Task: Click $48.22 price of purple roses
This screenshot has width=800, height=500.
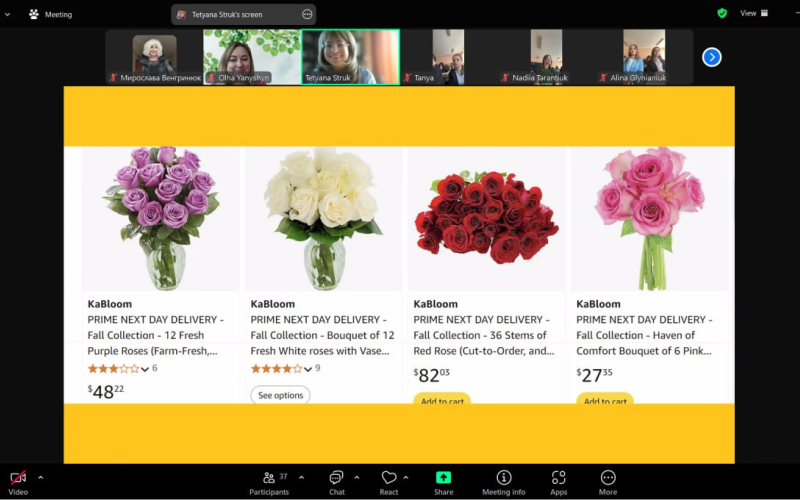Action: tap(106, 391)
